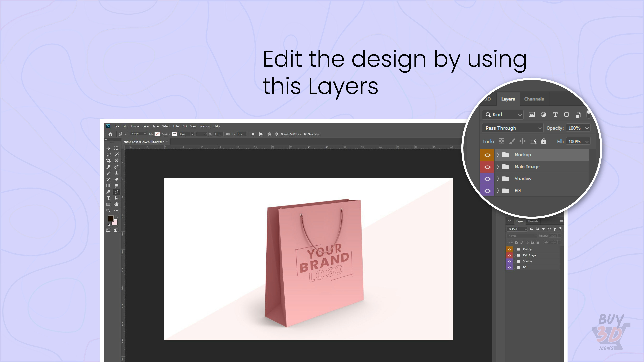Click the Home icon in options bar

pos(110,134)
